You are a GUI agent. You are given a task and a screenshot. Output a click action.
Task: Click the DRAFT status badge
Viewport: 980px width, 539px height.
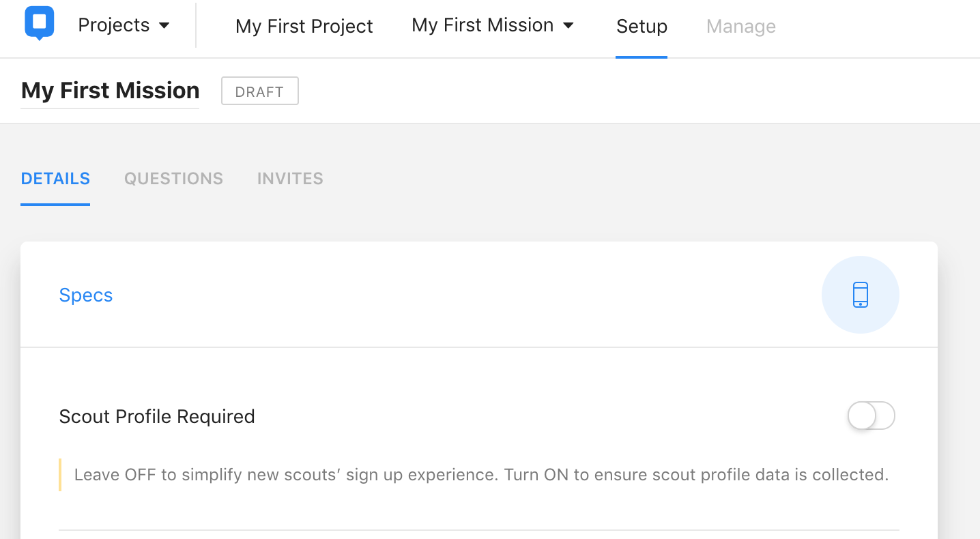click(259, 91)
